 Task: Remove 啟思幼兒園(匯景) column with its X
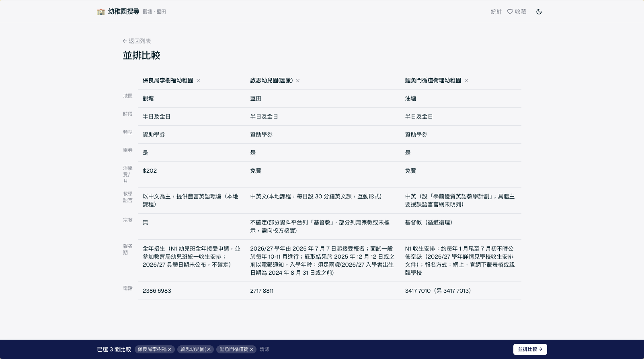coord(298,81)
